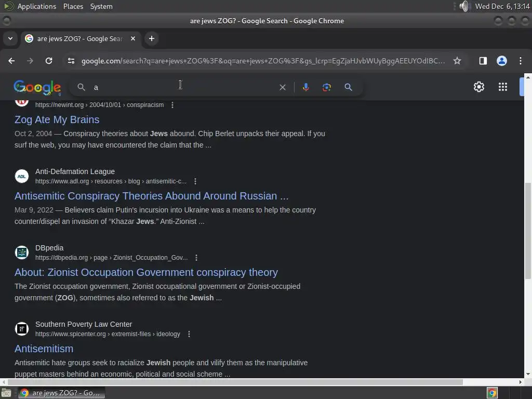Open the tab search dropdown arrow
The height and width of the screenshot is (399, 532).
10,38
